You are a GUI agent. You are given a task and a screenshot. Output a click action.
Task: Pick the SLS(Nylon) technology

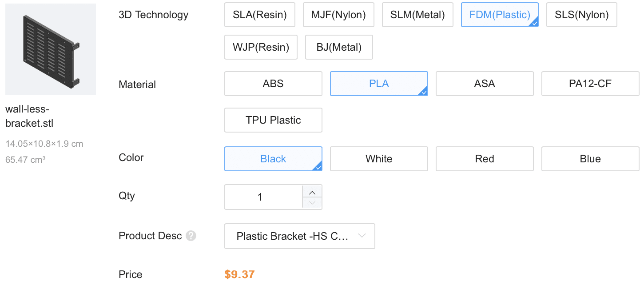tap(581, 15)
